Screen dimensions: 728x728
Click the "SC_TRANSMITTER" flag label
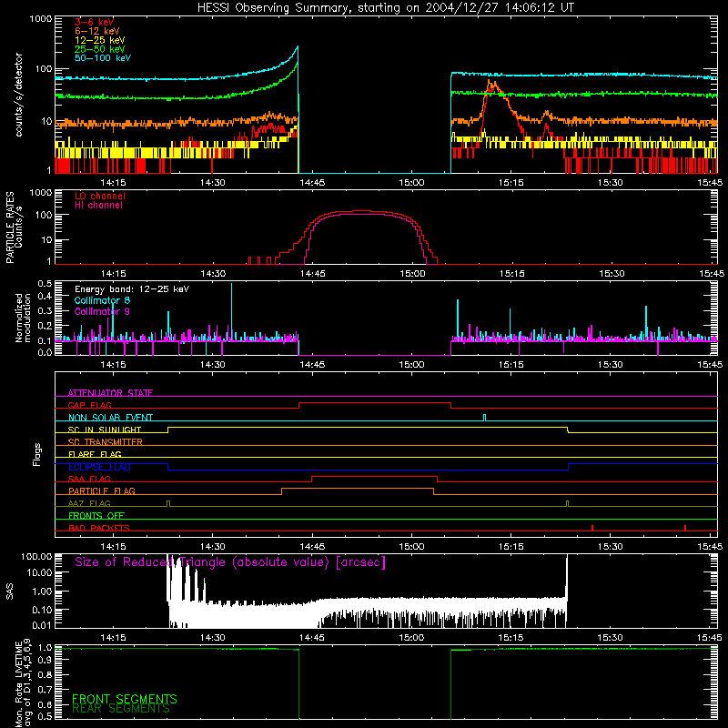pyautogui.click(x=106, y=442)
